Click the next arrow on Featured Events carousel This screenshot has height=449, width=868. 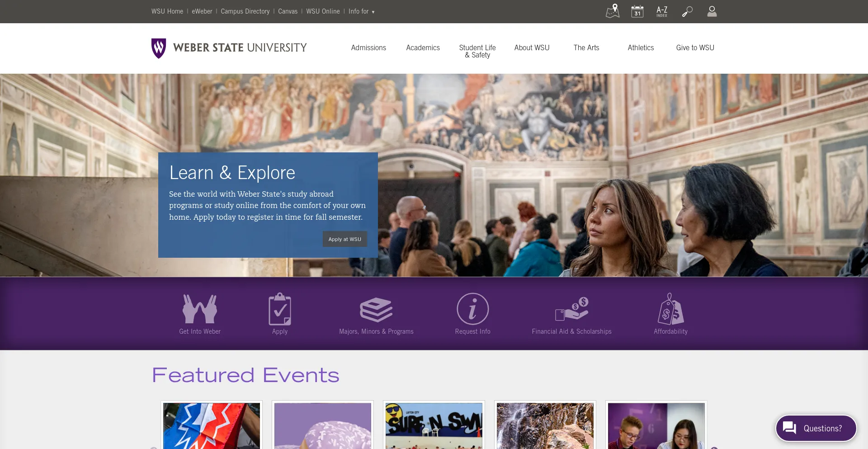[x=714, y=447]
